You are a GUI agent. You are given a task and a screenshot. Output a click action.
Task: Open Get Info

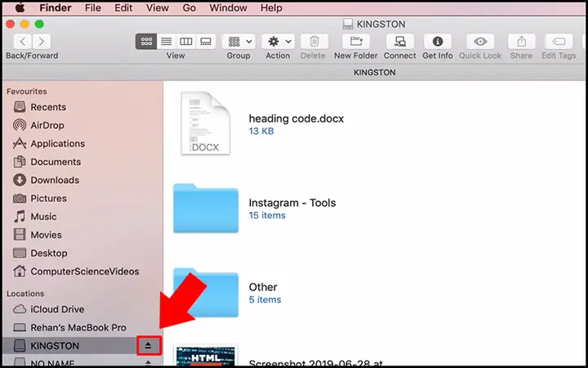438,42
